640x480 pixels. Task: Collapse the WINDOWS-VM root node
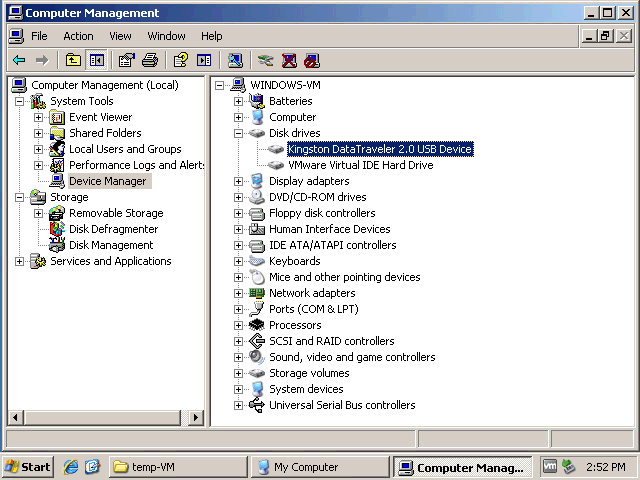click(220, 85)
